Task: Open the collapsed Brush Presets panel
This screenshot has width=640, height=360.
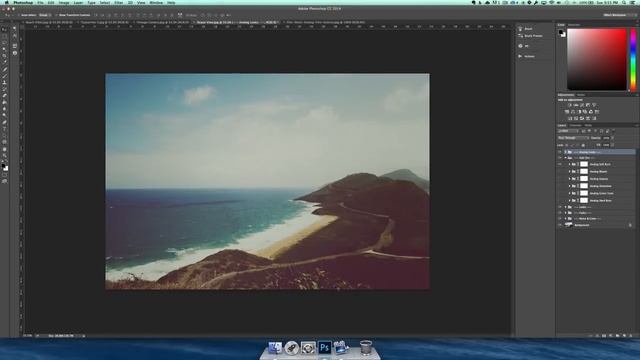Action: 530,36
